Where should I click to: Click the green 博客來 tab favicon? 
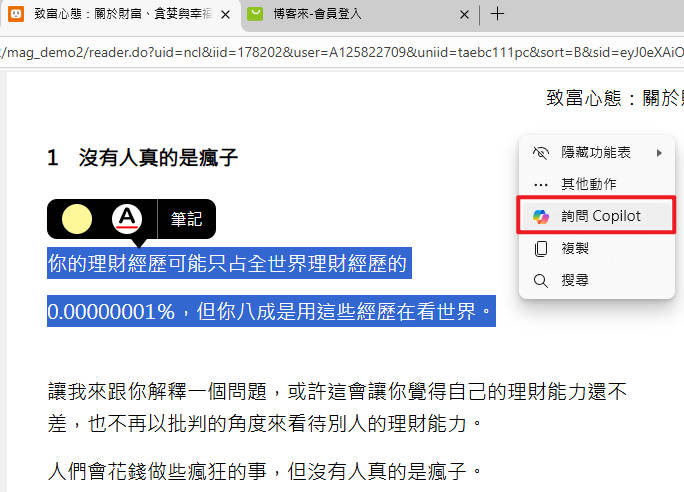tap(256, 14)
